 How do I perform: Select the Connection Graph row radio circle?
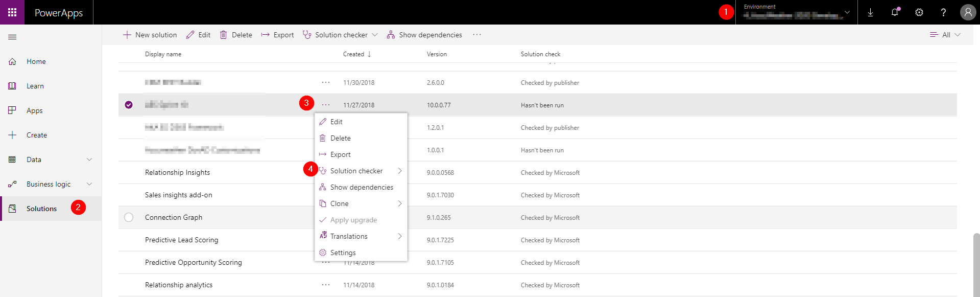click(129, 217)
